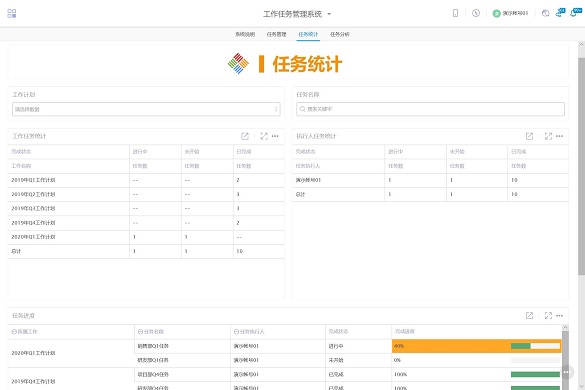The height and width of the screenshot is (390, 585).
Task: Collapse the 任务名称 column header in 任务进度
Action: click(140, 331)
